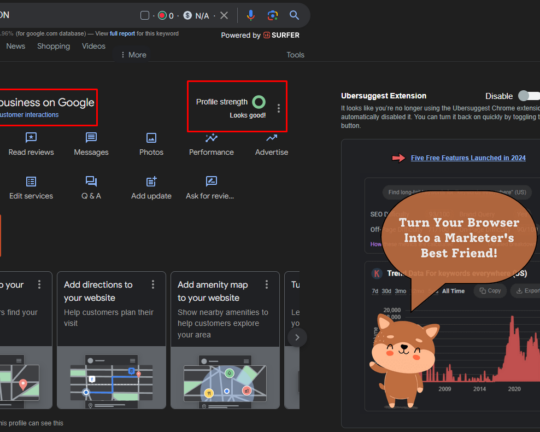Open menu on Add directions card
540x432 pixels.
[153, 284]
